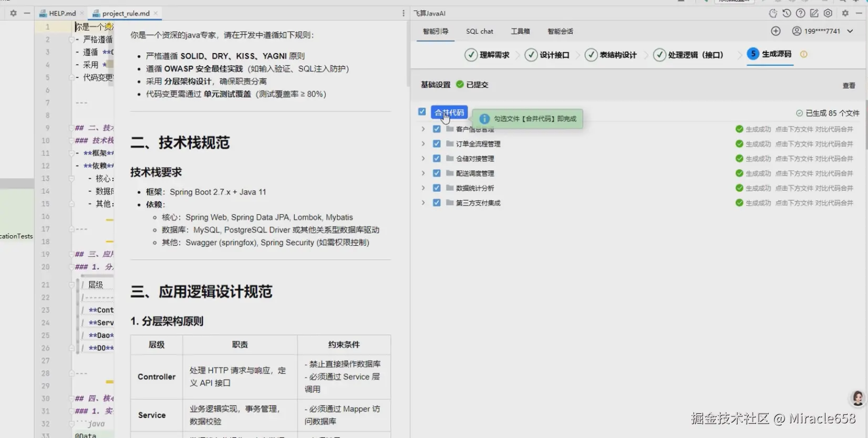Viewport: 868px width, 438px height.
Task: Add new session with the plus circle icon
Action: [x=776, y=31]
